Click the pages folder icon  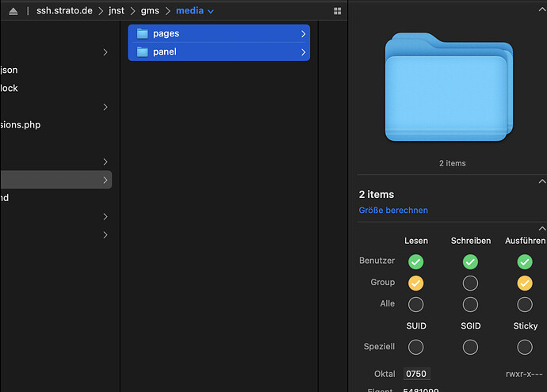[143, 33]
